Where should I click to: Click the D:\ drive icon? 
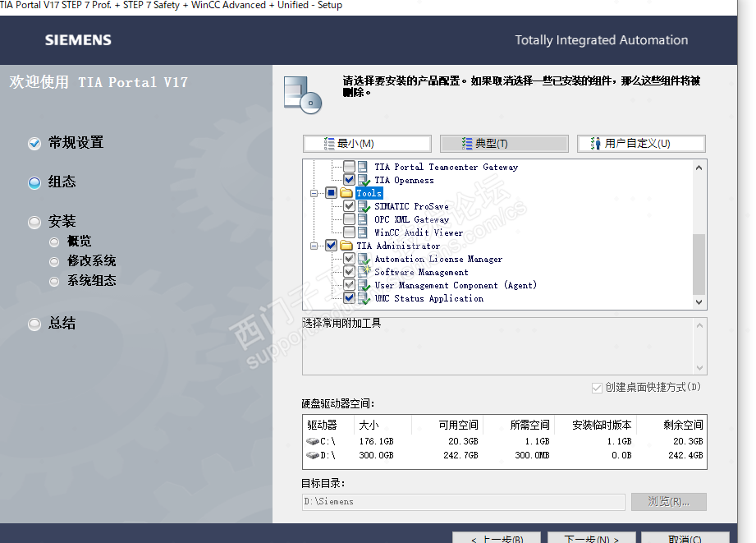(x=313, y=455)
